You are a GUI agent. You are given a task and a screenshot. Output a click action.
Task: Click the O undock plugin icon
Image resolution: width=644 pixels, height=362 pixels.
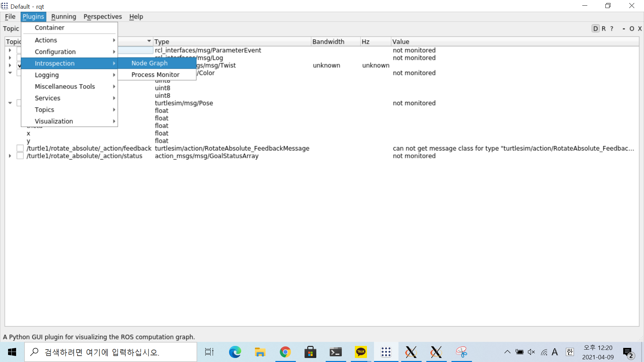tap(632, 28)
